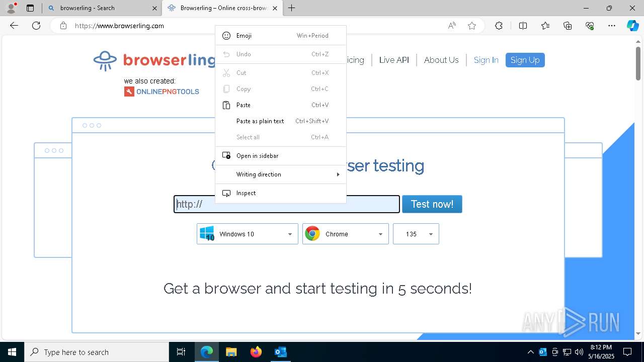The height and width of the screenshot is (362, 644).
Task: Open File Explorer from taskbar
Action: (x=231, y=352)
